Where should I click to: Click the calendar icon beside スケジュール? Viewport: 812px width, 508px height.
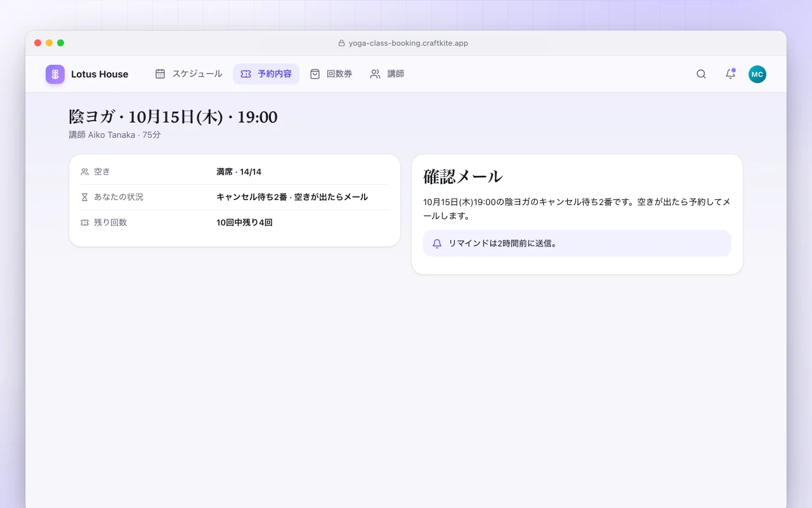point(160,74)
